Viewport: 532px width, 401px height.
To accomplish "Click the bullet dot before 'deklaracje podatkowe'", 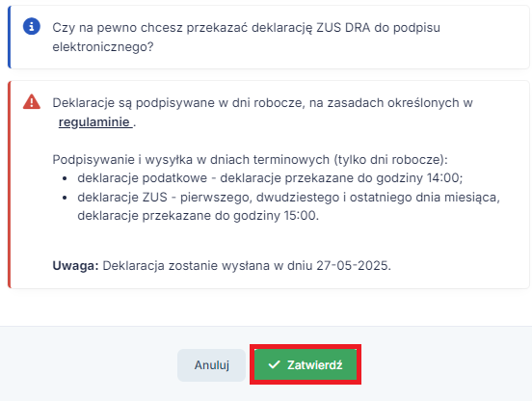I will point(65,178).
